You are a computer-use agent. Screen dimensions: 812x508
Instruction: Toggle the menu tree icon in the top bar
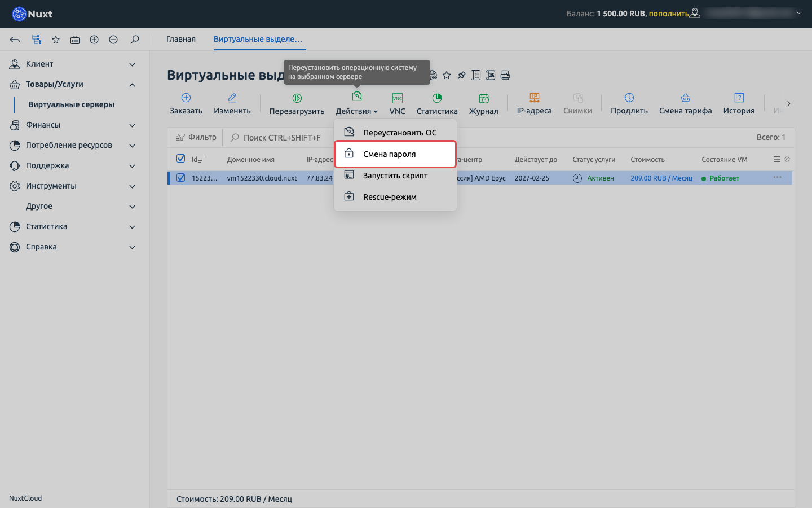[x=37, y=40]
